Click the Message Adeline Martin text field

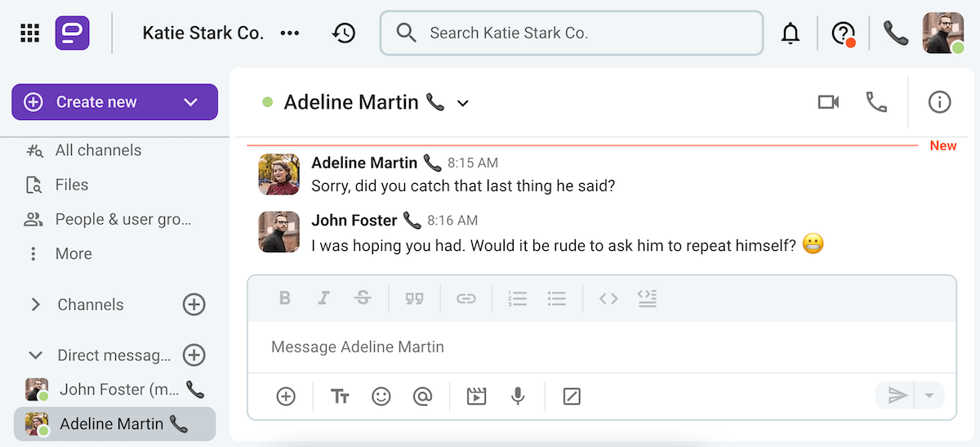(602, 347)
